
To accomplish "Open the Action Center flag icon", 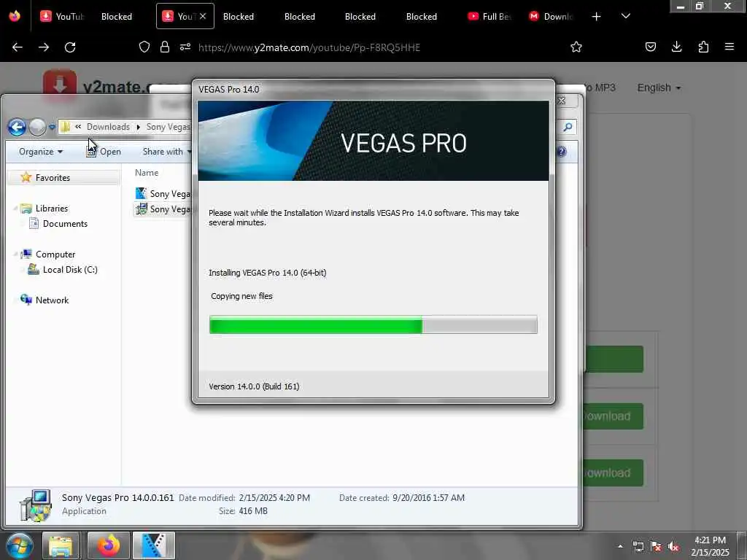I will click(656, 547).
